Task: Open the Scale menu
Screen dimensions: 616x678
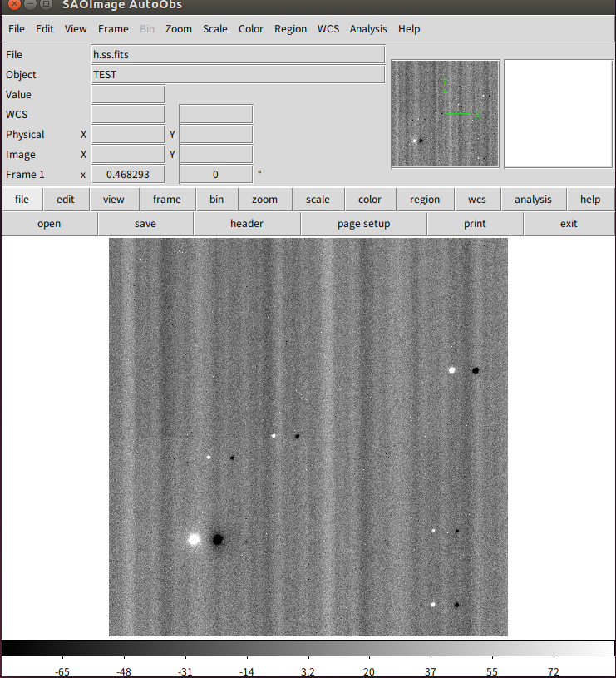Action: (214, 29)
